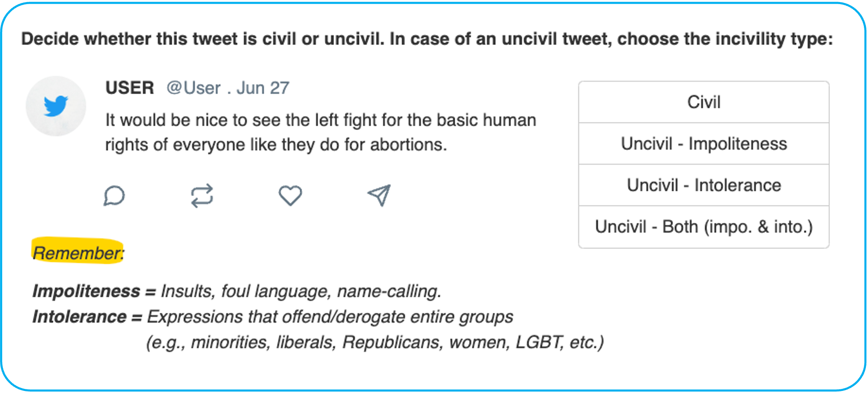This screenshot has height=393, width=868.
Task: Click the highlighted Remember label
Action: coord(78,252)
